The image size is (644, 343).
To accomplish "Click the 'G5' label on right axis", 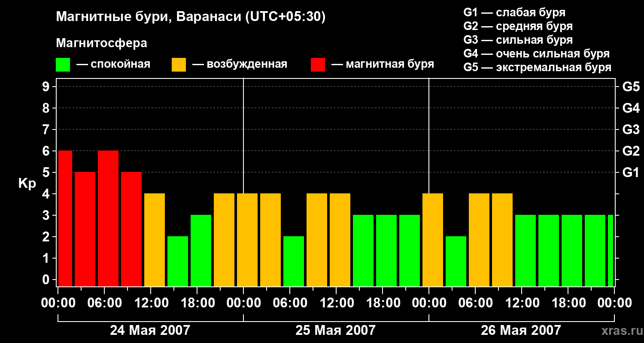I will point(631,87).
